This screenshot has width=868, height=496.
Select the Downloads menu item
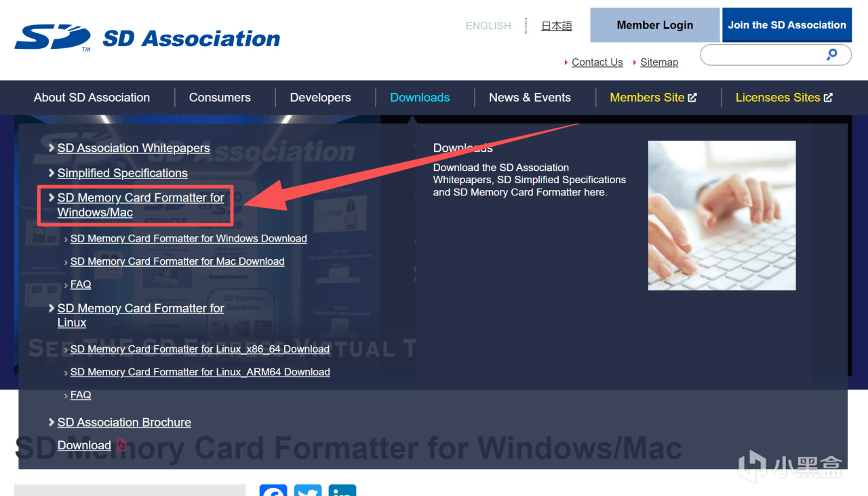click(x=420, y=98)
